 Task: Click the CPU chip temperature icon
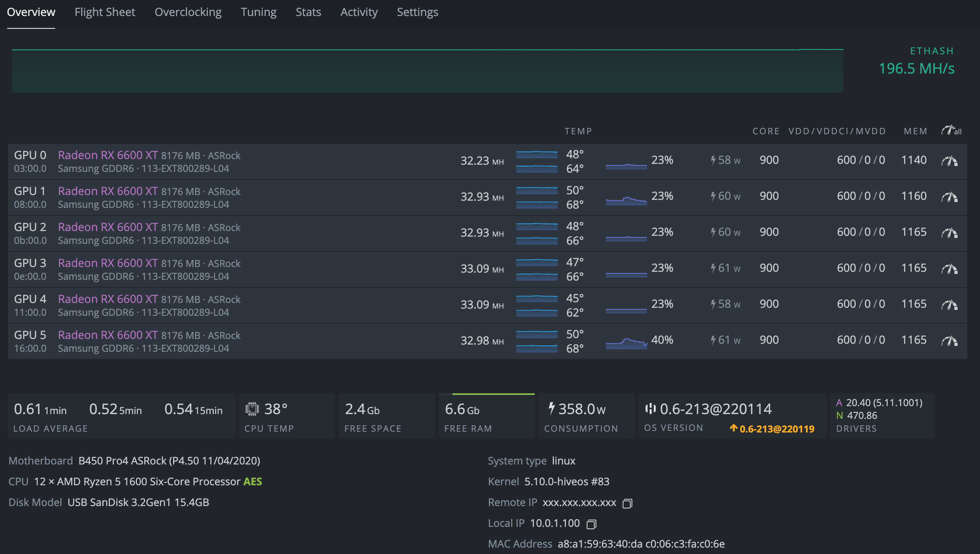coord(252,409)
